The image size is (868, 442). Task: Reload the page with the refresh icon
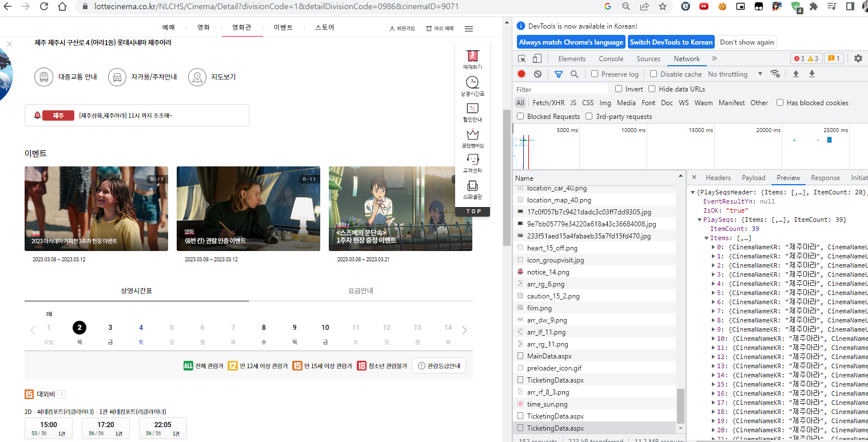(x=44, y=7)
